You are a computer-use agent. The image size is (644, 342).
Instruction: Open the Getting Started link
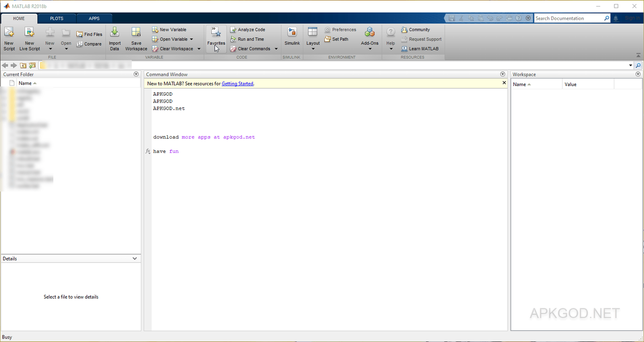[x=237, y=83]
